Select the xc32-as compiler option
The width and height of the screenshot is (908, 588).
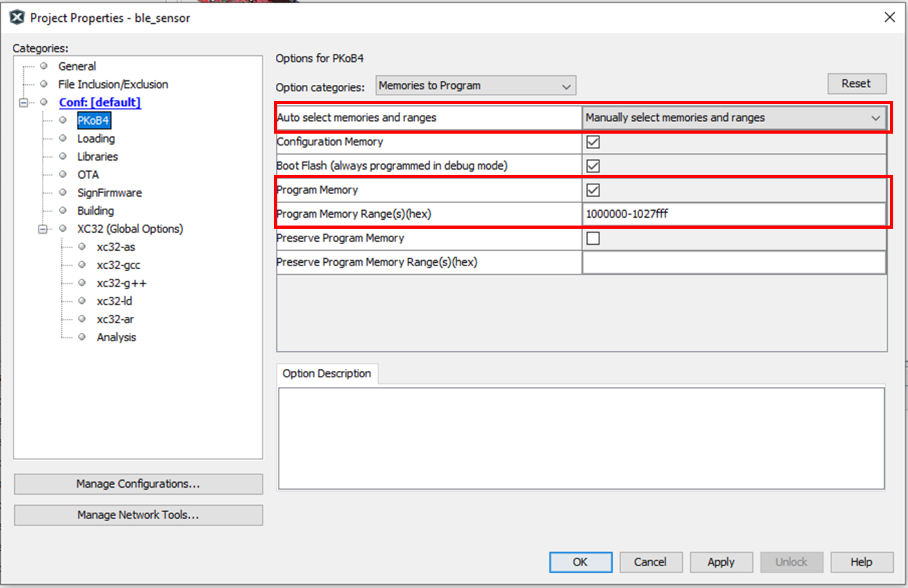(116, 247)
